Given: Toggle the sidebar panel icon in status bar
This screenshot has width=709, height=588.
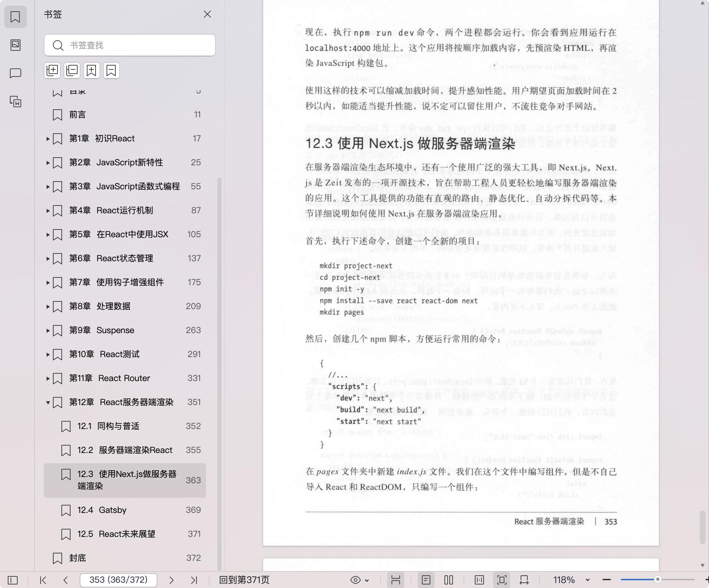Looking at the screenshot, I should click(13, 580).
